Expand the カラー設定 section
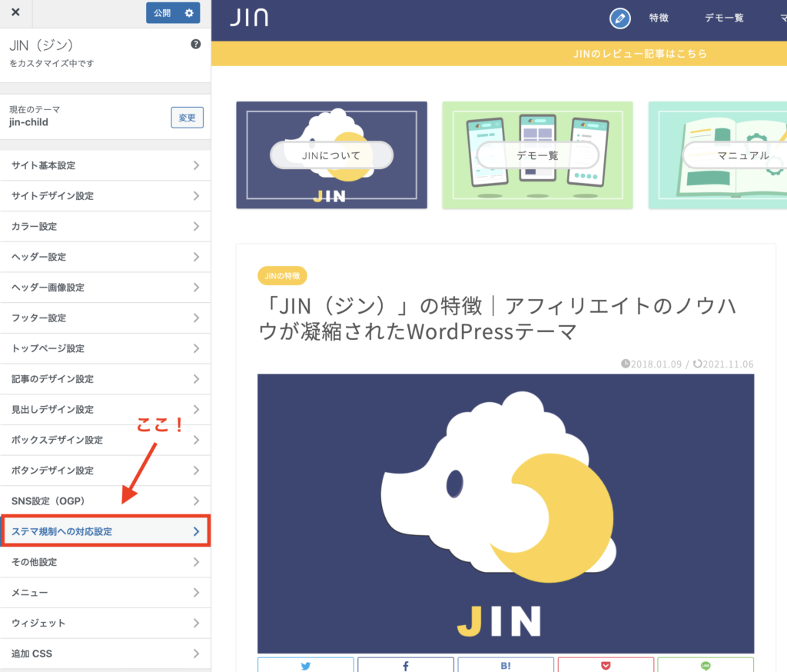787x672 pixels. pyautogui.click(x=105, y=226)
